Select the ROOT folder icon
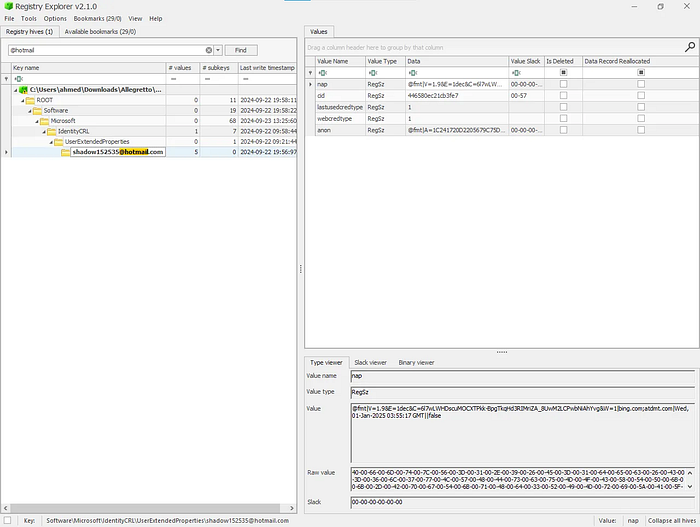 coord(30,100)
